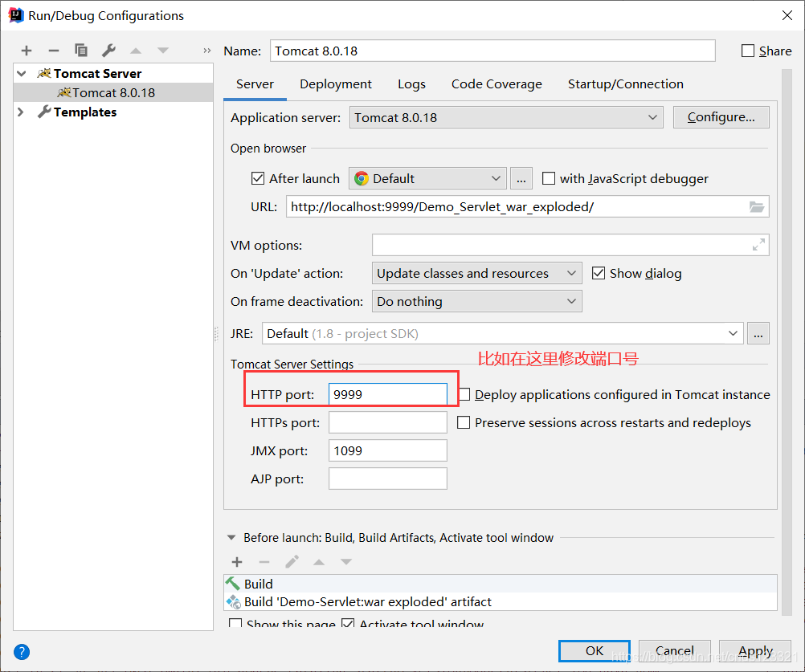This screenshot has width=805, height=672.
Task: Toggle the Share checkbox
Action: [748, 51]
